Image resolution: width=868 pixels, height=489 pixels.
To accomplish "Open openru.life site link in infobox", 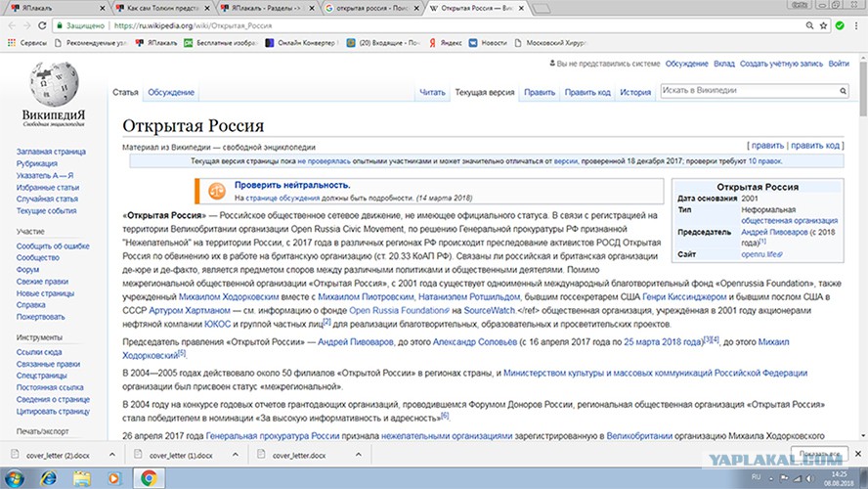I will tap(761, 254).
